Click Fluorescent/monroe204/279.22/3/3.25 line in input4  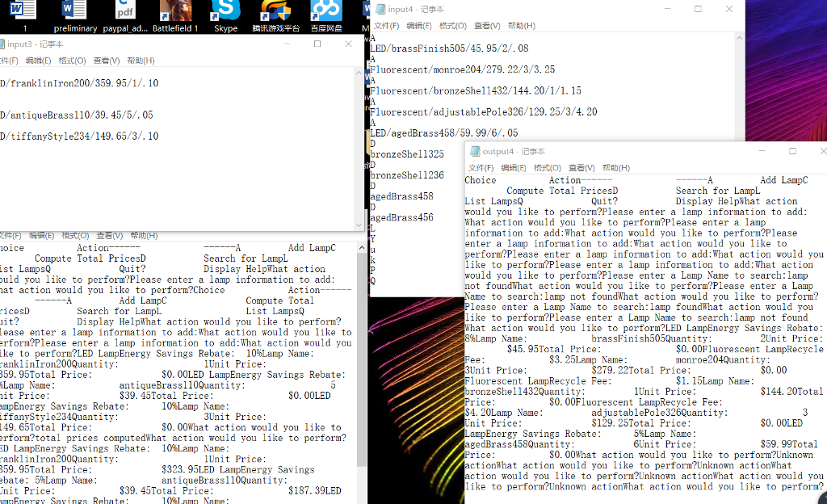pyautogui.click(x=463, y=69)
